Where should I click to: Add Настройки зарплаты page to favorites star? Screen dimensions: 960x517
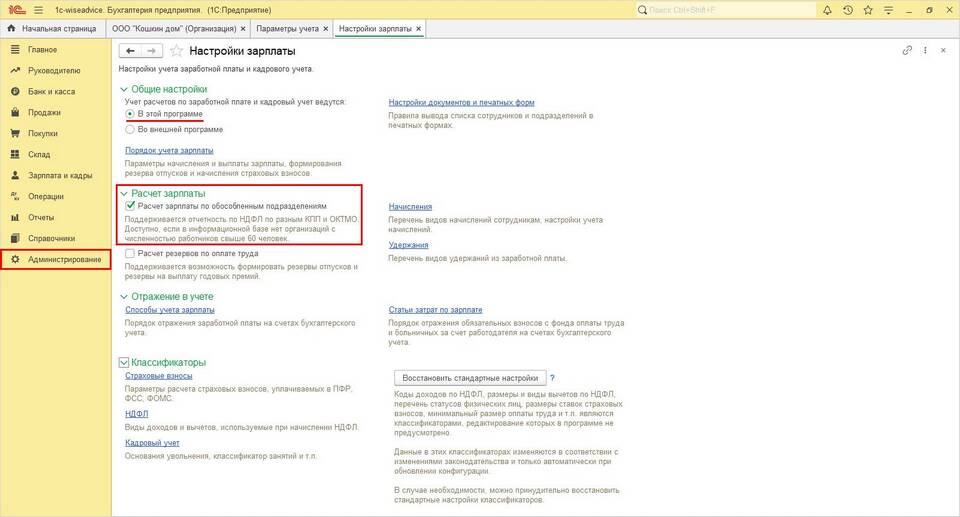[x=177, y=50]
